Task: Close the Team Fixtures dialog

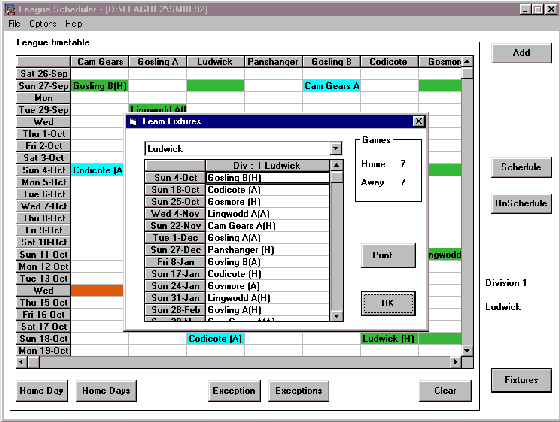Action: 419,121
